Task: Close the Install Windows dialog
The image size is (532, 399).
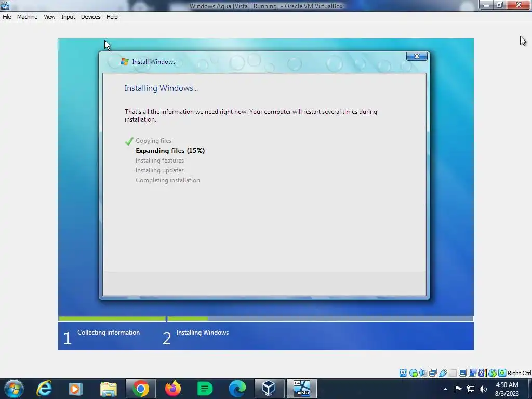Action: (417, 56)
